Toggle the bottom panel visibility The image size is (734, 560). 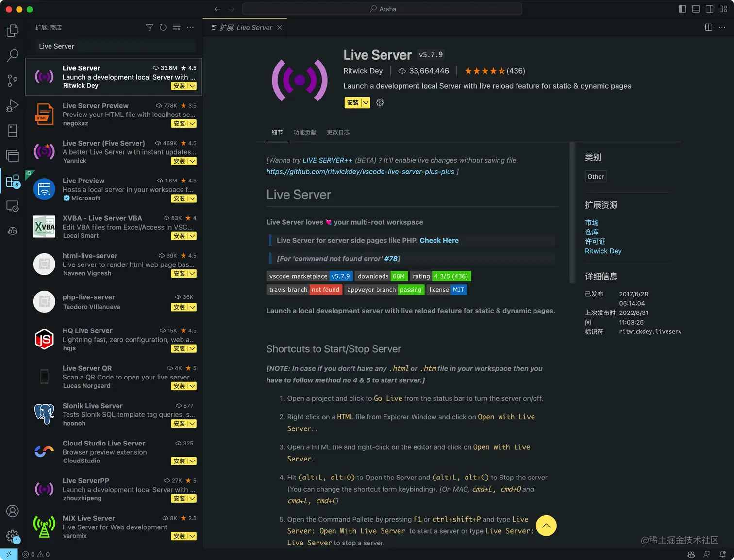click(x=696, y=9)
